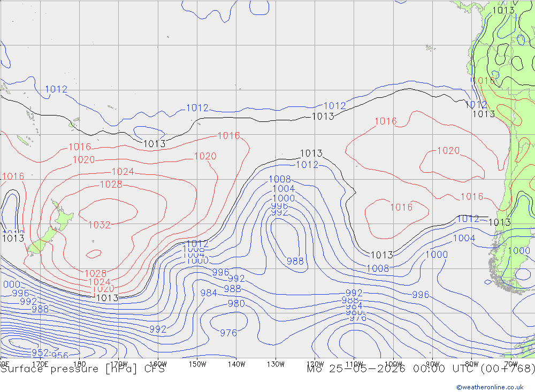Open the weatheronline.co.uk copyright link
Screen dimensions: 535x392
point(490,387)
